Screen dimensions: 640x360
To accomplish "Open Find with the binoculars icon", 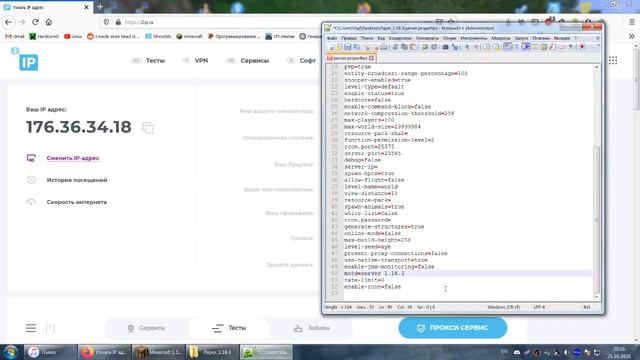I will 445,47.
